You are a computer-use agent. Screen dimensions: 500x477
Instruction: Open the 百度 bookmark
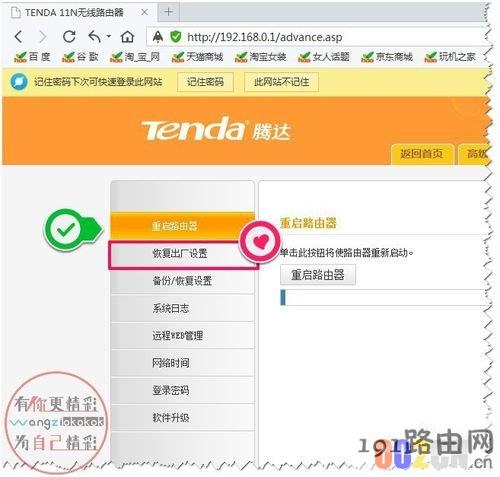(32, 57)
